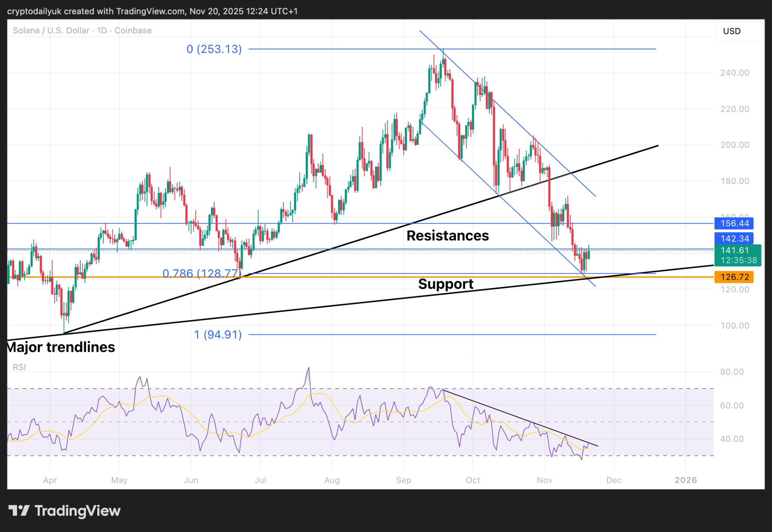Select the orange 126.72 price label
This screenshot has height=532, width=772.
click(x=734, y=277)
